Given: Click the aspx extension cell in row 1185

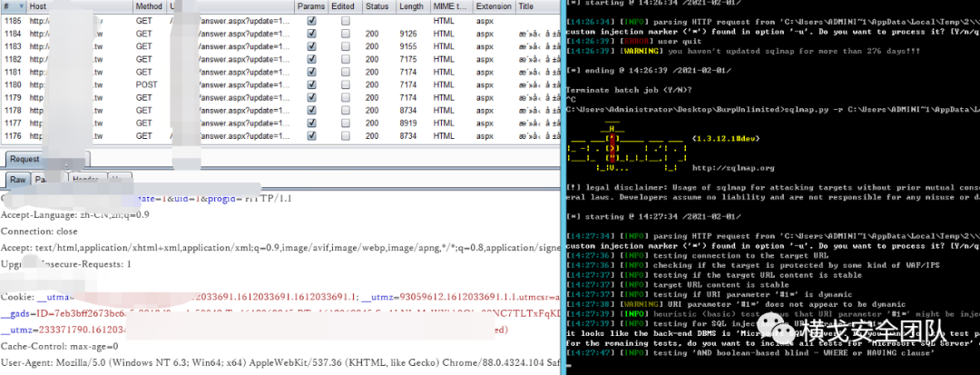Looking at the screenshot, I should (x=485, y=21).
